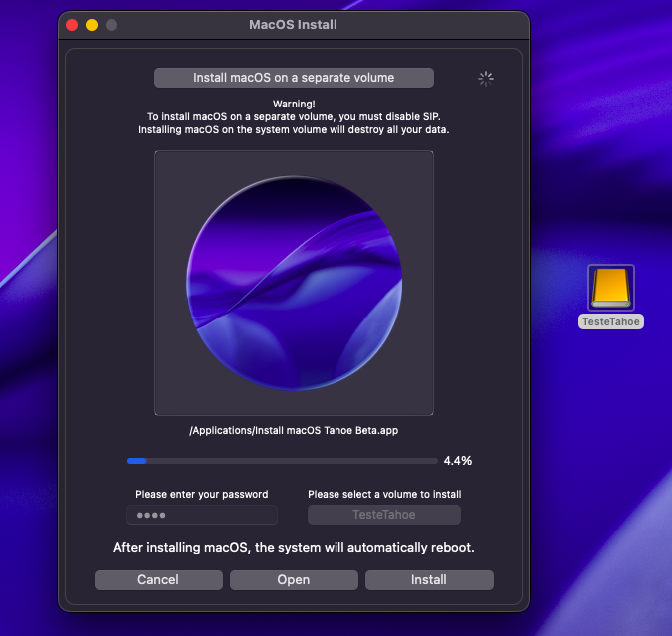Click the TesteTahoe desktop volume label
Image resolution: width=672 pixels, height=636 pixels.
(610, 321)
